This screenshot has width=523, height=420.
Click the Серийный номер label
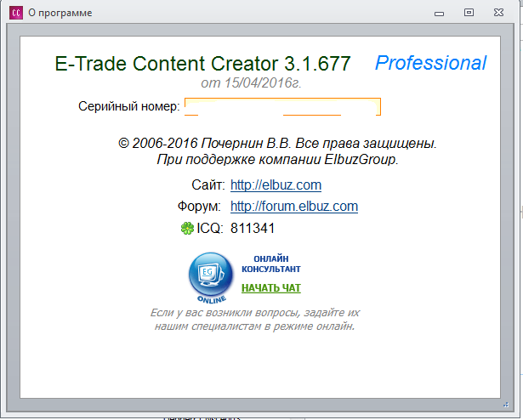(129, 106)
